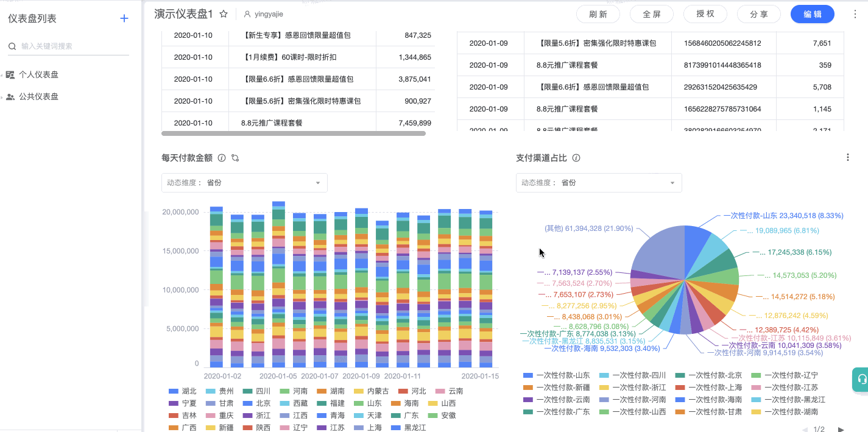This screenshot has width=868, height=432.
Task: Open 动态维度 dropdown for 支付渠道占比
Action: pos(599,183)
